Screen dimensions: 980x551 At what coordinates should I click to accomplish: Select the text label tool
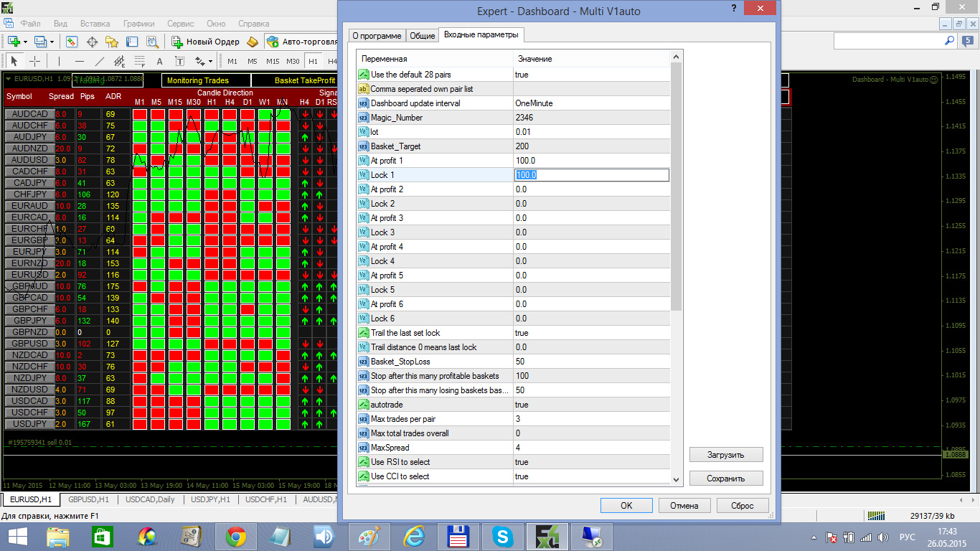180,61
